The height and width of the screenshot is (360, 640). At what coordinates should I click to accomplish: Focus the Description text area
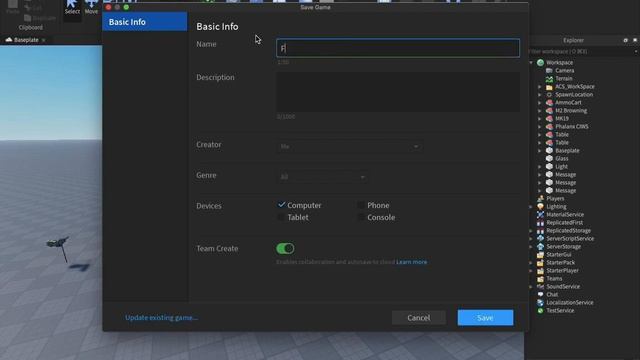click(x=398, y=92)
